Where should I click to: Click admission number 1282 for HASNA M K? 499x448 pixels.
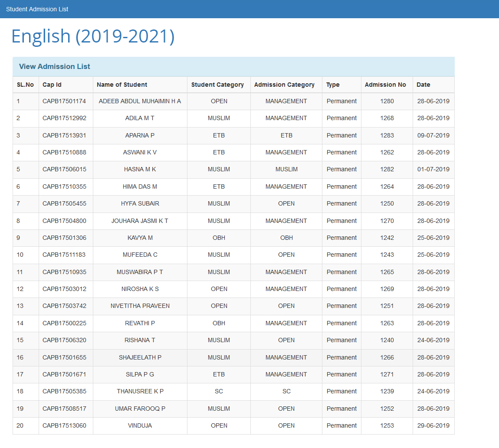point(387,169)
